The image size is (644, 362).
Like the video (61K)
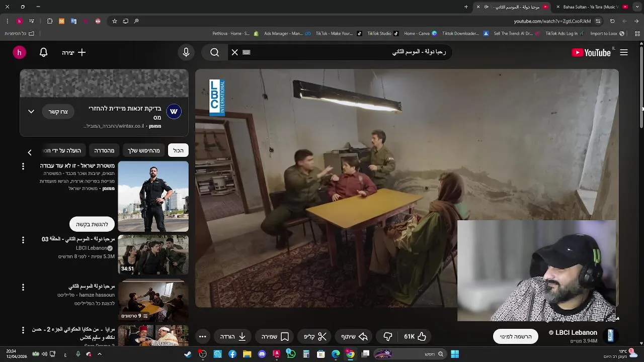[415, 336]
